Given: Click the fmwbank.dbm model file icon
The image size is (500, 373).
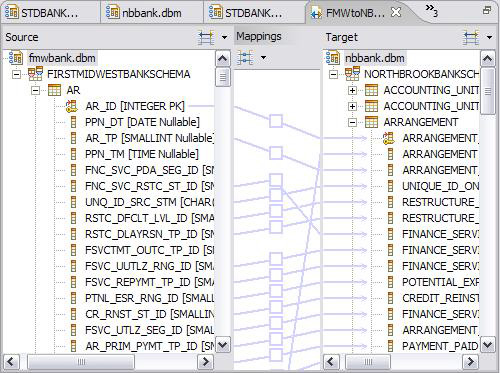Looking at the screenshot, I should pos(16,58).
